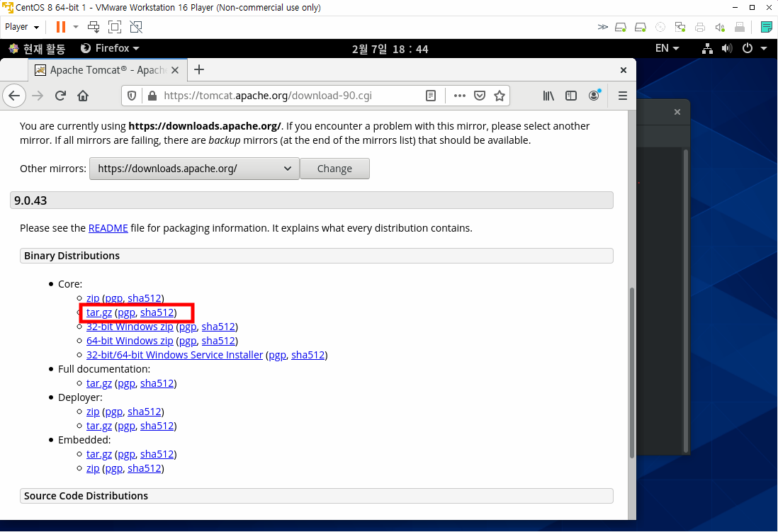778x532 pixels.
Task: Open Core tar.gz sha512 checksum link
Action: (157, 312)
